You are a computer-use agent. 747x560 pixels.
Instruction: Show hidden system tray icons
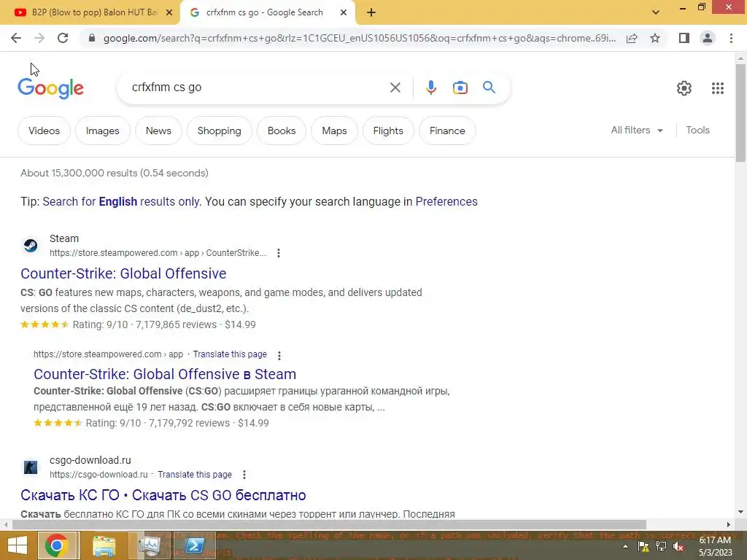click(x=625, y=547)
